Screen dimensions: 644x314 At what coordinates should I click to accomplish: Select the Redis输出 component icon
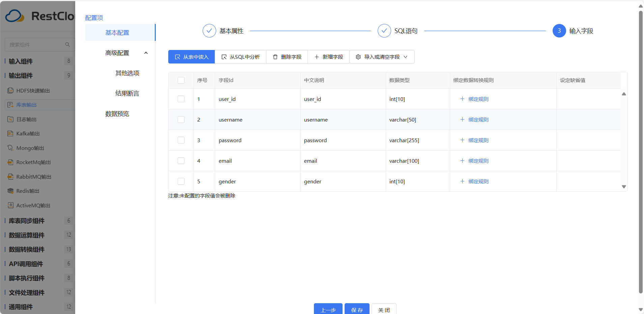point(10,191)
